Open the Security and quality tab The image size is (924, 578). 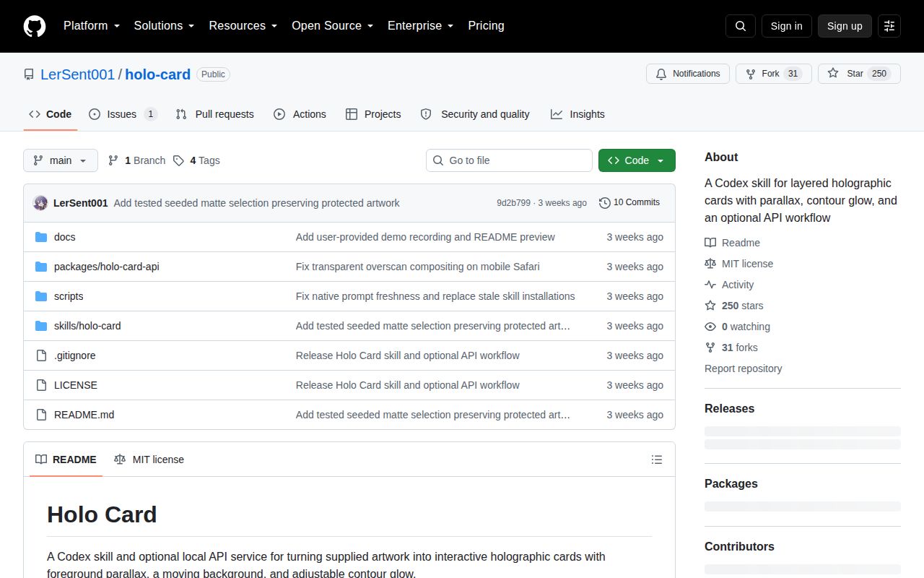click(475, 114)
